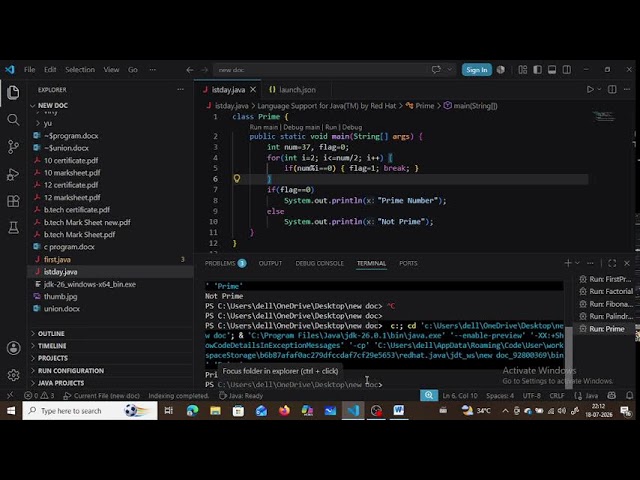Click the Sign In button
The image size is (640, 480).
coord(477,70)
